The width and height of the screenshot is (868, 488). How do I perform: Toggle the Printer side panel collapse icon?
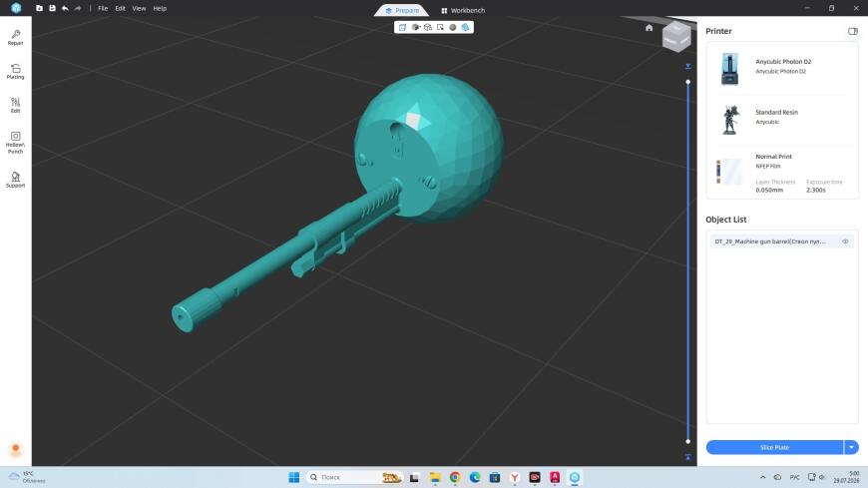852,31
